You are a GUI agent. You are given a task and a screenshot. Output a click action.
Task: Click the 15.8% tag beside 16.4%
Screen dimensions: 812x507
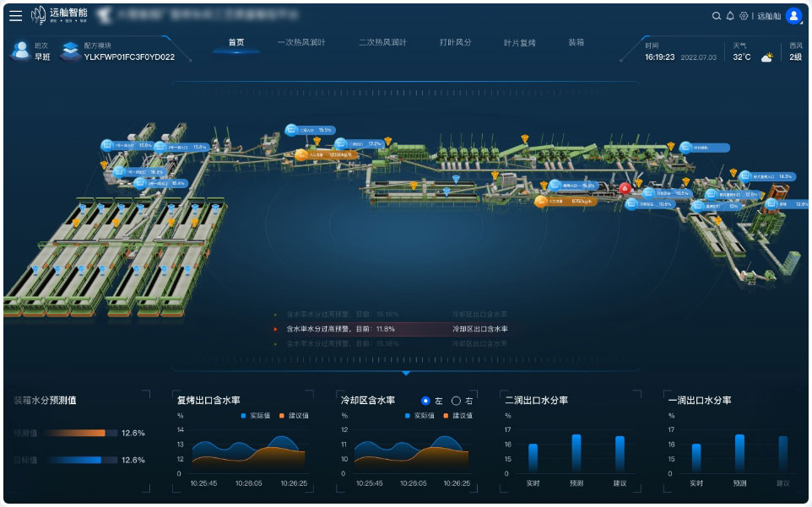point(183,148)
